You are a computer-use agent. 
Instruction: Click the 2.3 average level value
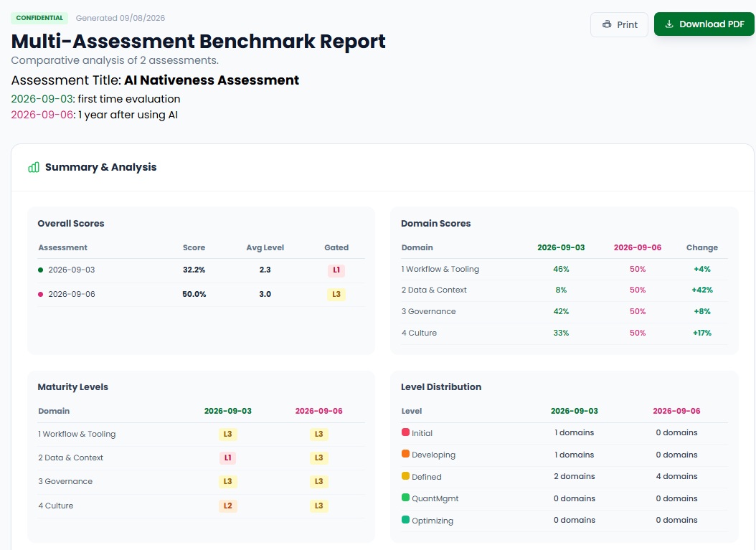[265, 270]
